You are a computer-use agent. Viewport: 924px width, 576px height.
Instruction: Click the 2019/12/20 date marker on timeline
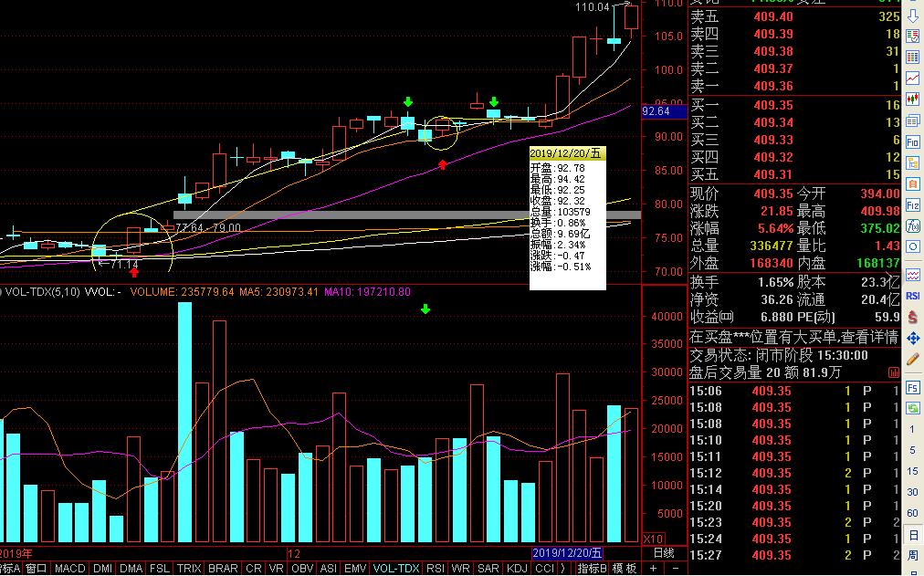point(567,553)
